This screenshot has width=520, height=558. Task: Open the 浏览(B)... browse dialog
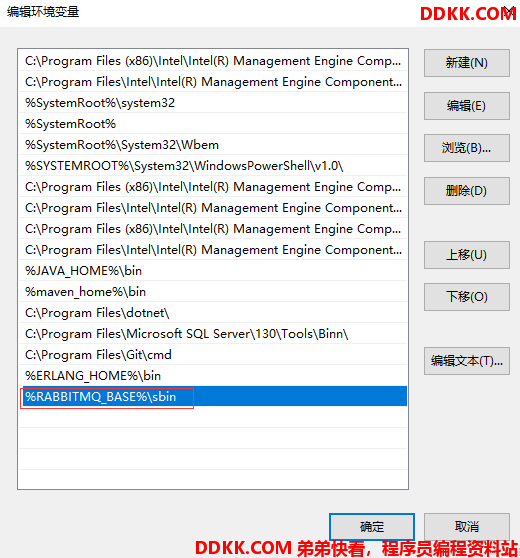click(467, 148)
